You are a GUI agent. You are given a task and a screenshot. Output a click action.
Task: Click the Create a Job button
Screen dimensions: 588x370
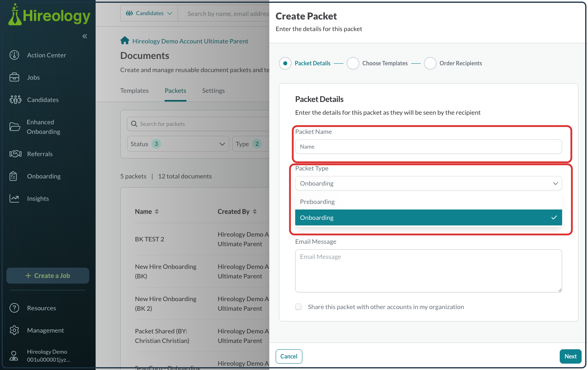tap(48, 276)
